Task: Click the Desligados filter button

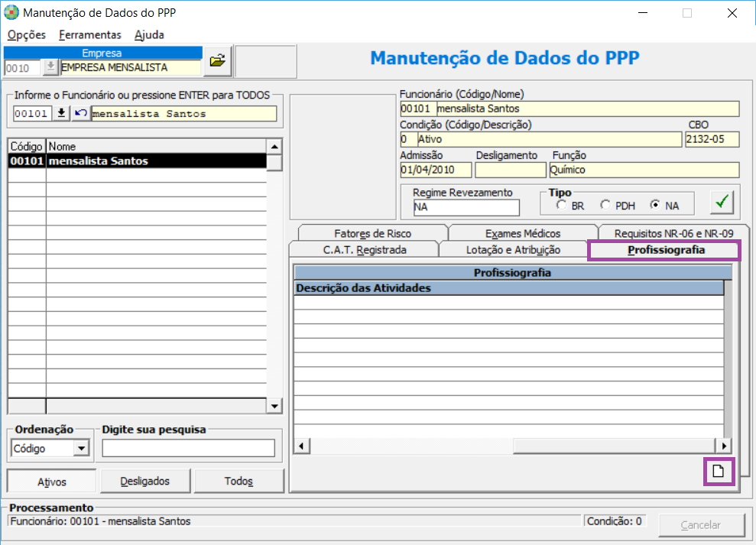Action: (144, 482)
